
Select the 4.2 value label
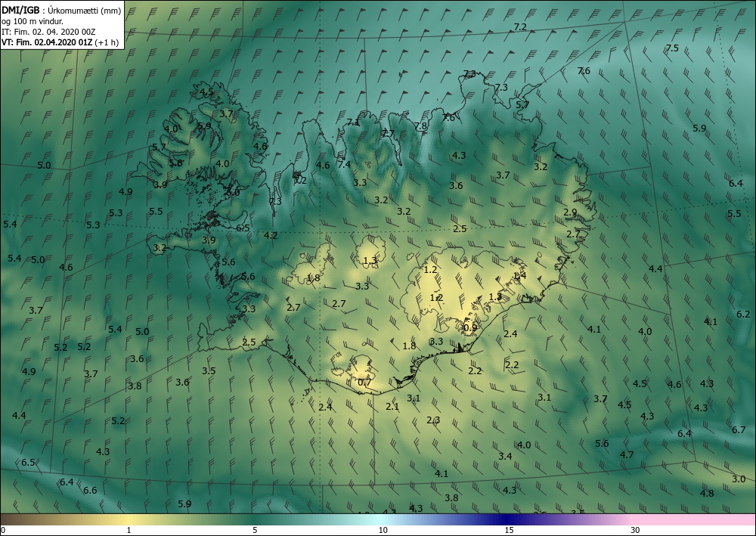point(271,236)
